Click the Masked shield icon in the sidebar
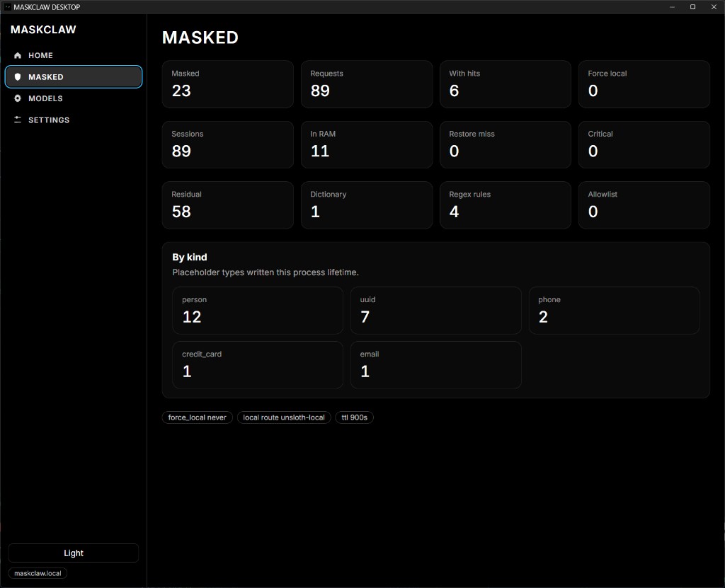The width and height of the screenshot is (725, 588). (18, 76)
